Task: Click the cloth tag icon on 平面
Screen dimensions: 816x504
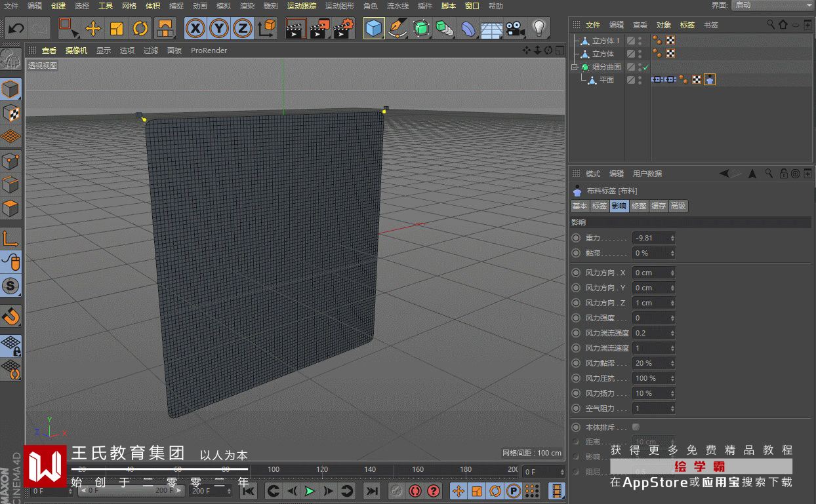Action: 710,80
